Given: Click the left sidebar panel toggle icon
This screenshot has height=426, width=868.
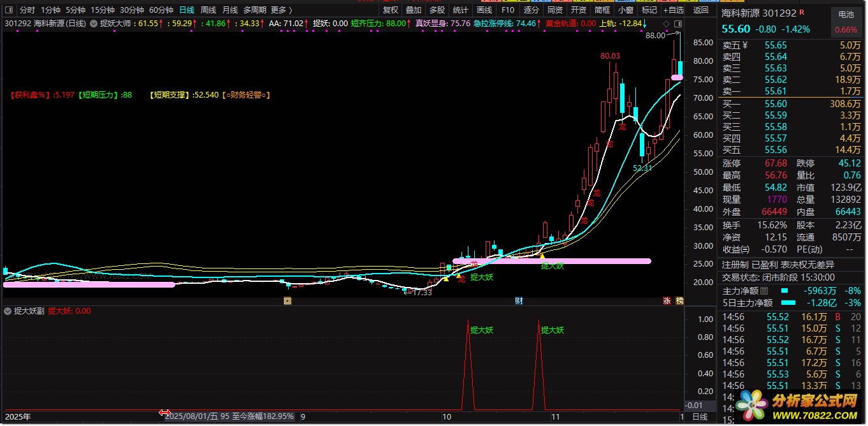Looking at the screenshot, I should click(8, 10).
